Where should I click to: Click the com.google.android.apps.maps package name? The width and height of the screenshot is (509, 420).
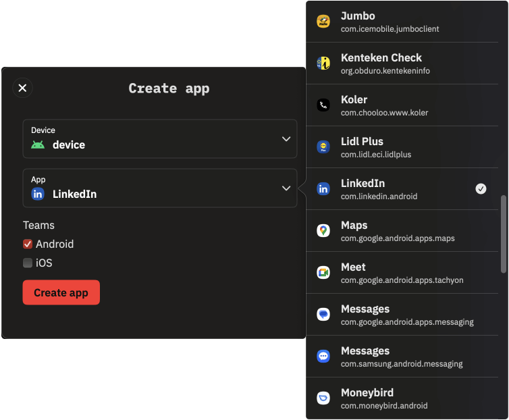point(398,238)
